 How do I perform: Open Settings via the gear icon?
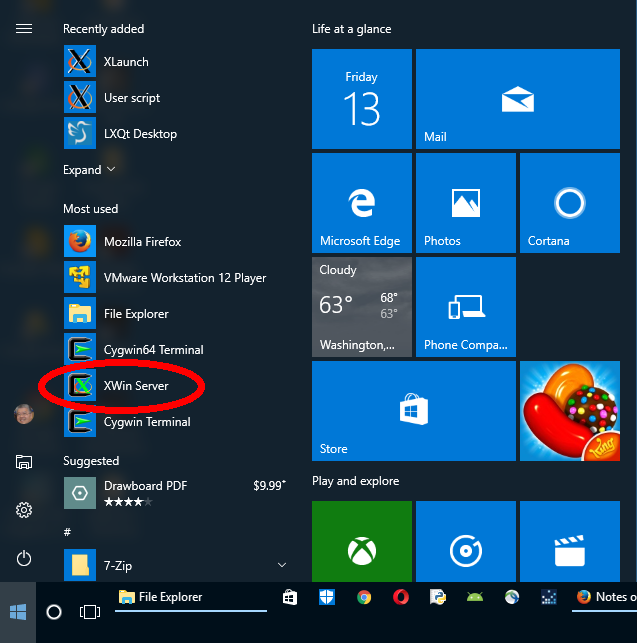24,510
